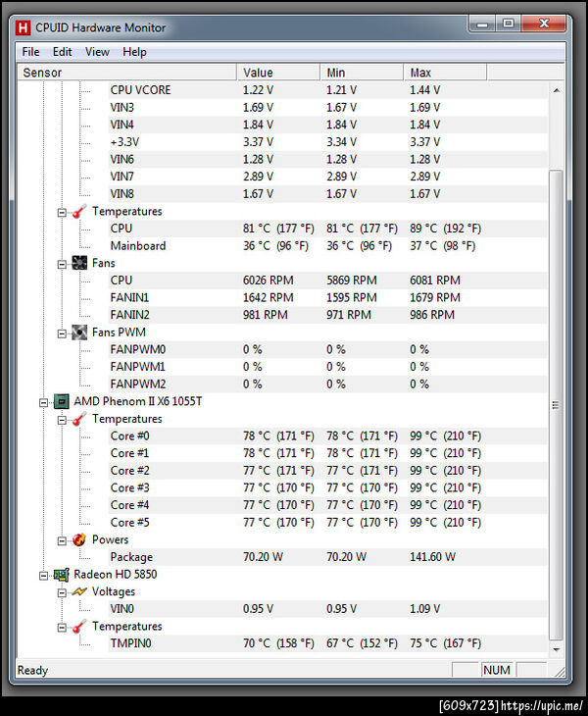Collapse the mainboard Temperatures node
Image resolution: width=588 pixels, height=716 pixels.
pyautogui.click(x=62, y=213)
